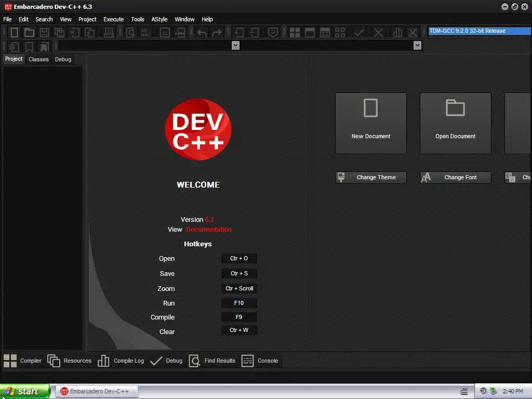Open the File menu
Screen dimensions: 532x399
pos(7,19)
